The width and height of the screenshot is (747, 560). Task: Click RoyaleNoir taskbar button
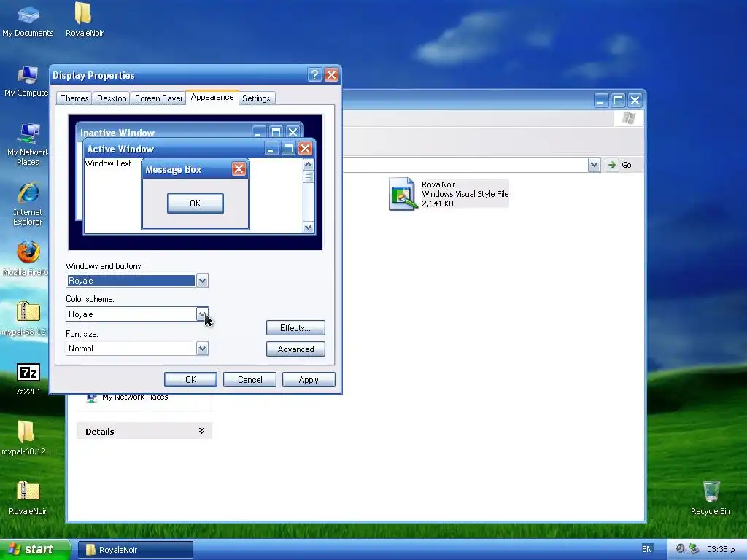tap(135, 550)
